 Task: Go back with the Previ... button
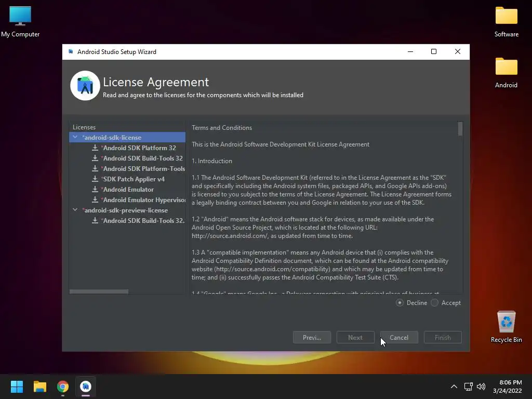(x=312, y=337)
